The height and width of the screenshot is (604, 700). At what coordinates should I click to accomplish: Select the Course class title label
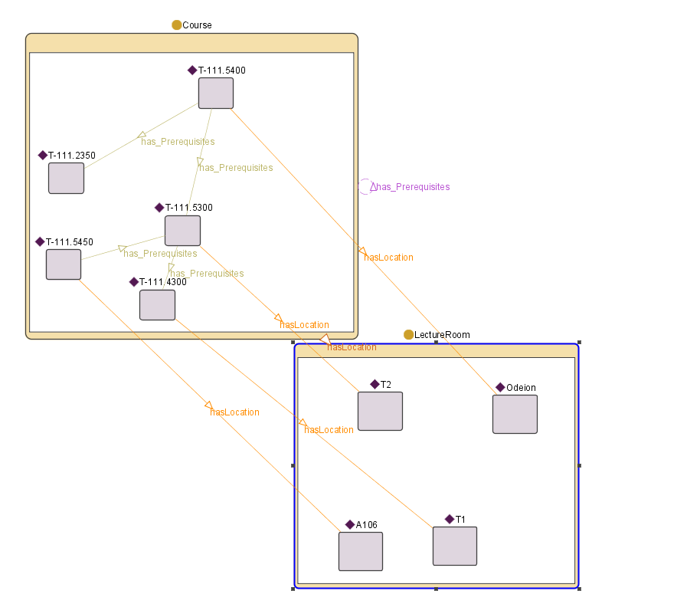(197, 25)
